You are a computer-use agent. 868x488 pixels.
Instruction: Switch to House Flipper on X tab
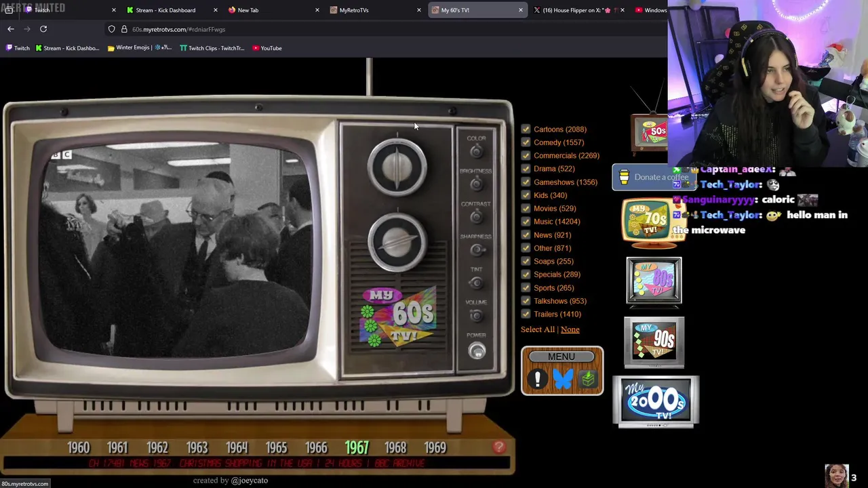[580, 10]
